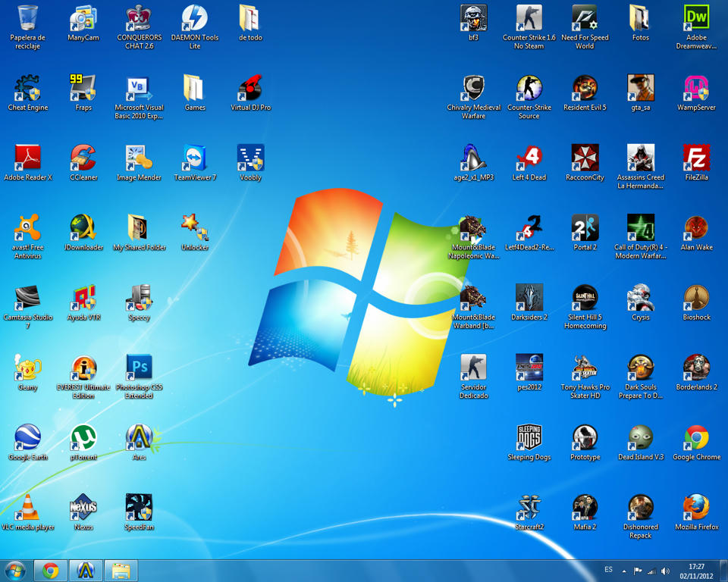
Task: Click the TeamViewer 7 icon
Action: pyautogui.click(x=195, y=158)
